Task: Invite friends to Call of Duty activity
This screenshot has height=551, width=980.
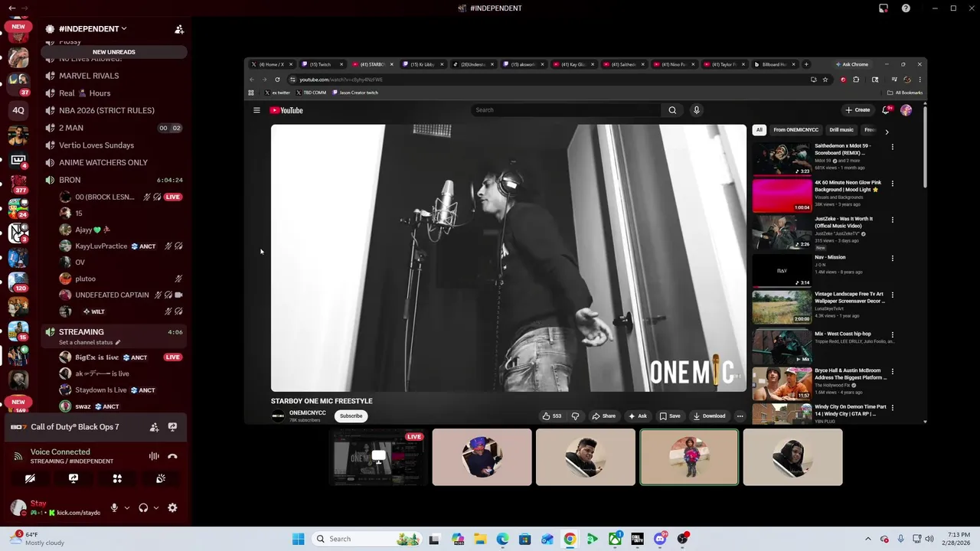Action: pos(154,427)
